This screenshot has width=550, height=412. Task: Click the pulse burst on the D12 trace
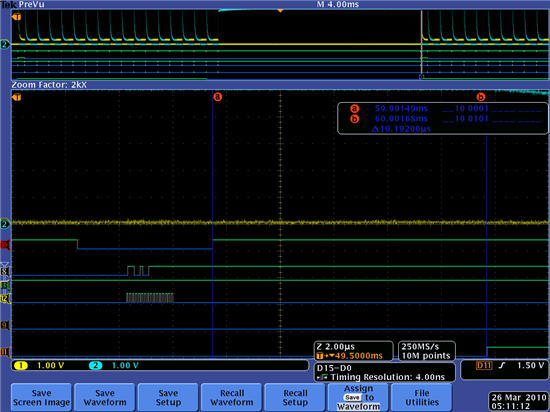(x=150, y=298)
